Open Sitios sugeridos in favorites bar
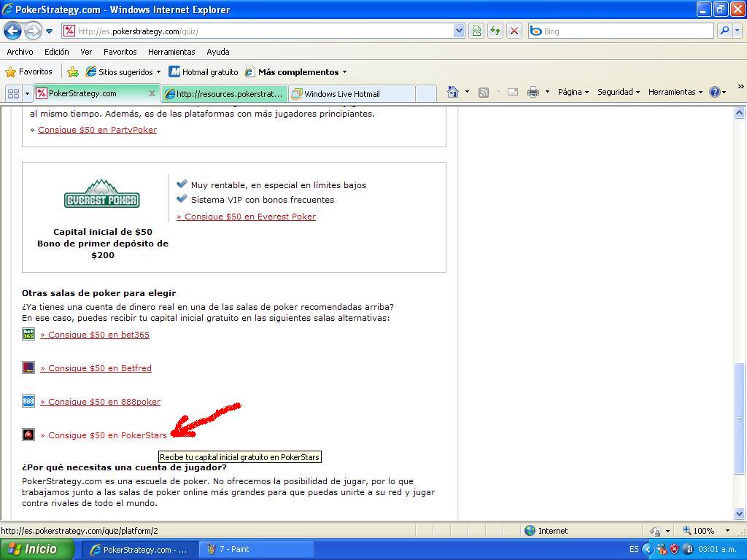The image size is (747, 560). pos(123,72)
